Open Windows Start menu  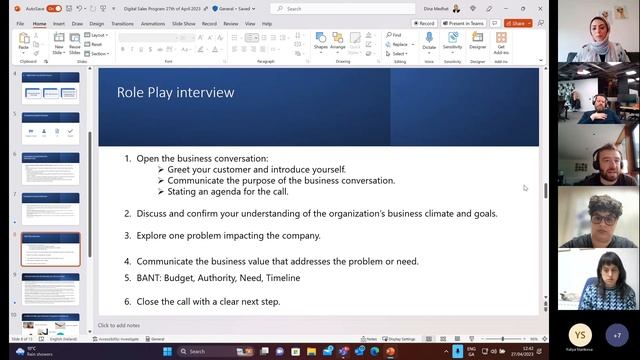pyautogui.click(x=167, y=351)
